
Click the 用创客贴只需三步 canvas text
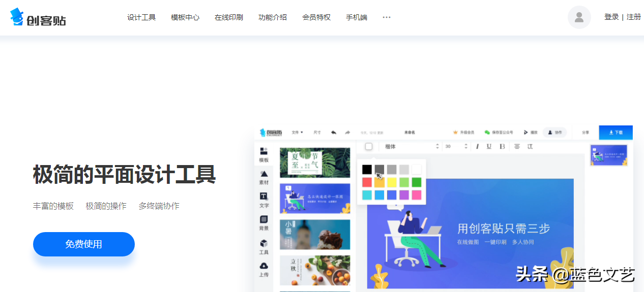point(504,229)
